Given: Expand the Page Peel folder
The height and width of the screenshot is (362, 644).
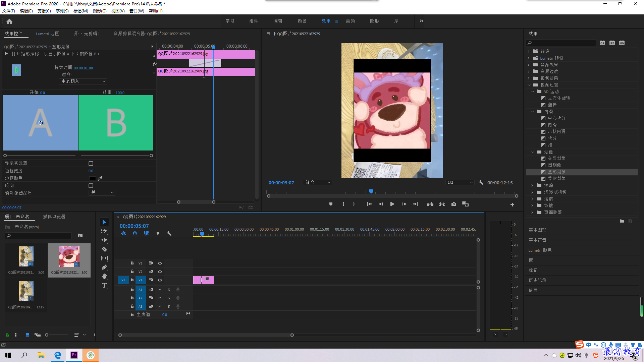Looking at the screenshot, I should [x=532, y=212].
